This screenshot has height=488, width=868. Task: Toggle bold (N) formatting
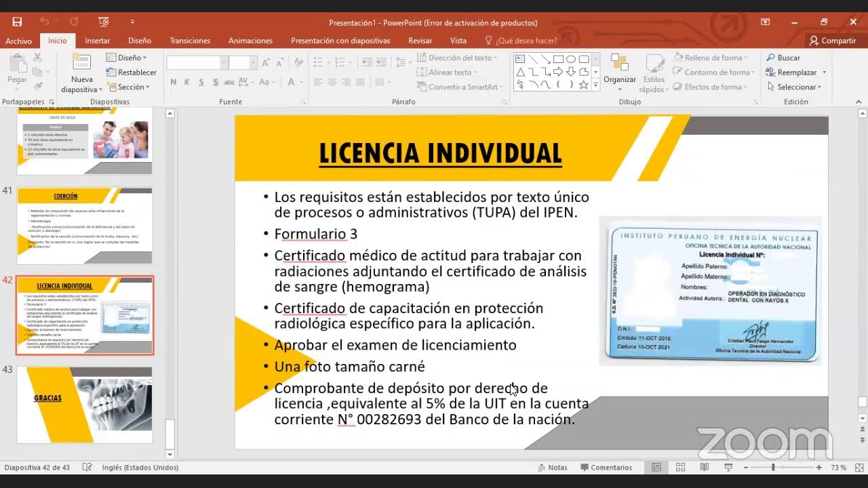coord(174,82)
